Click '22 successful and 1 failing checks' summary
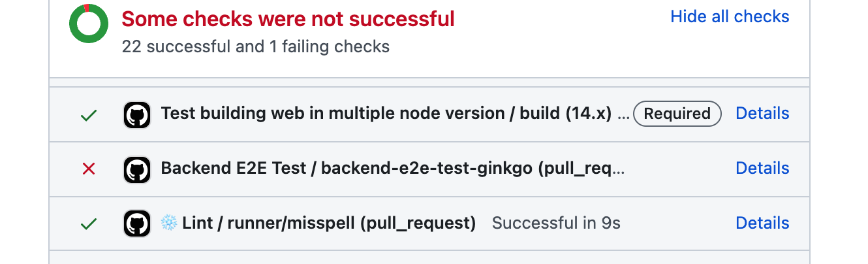This screenshot has height=264, width=868. click(256, 47)
